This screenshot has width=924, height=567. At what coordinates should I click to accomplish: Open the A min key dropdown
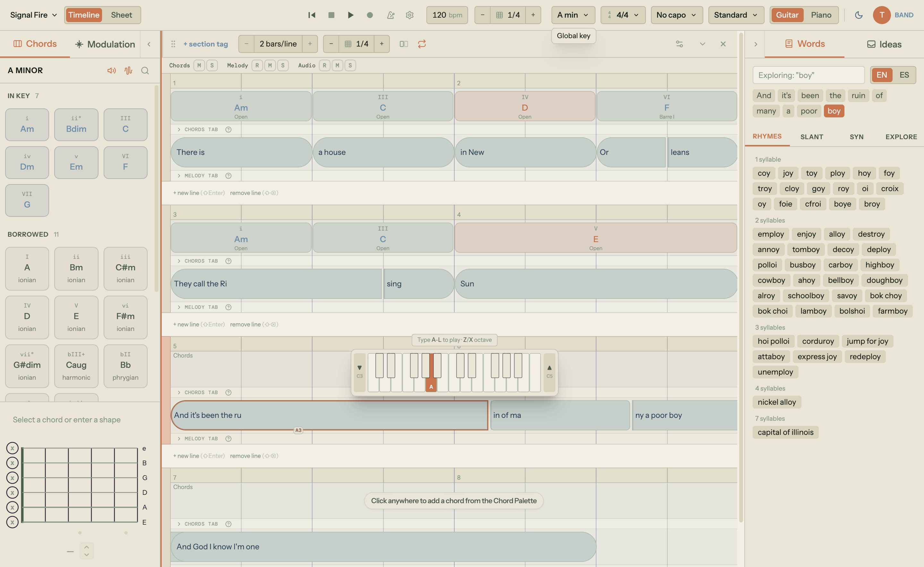573,15
